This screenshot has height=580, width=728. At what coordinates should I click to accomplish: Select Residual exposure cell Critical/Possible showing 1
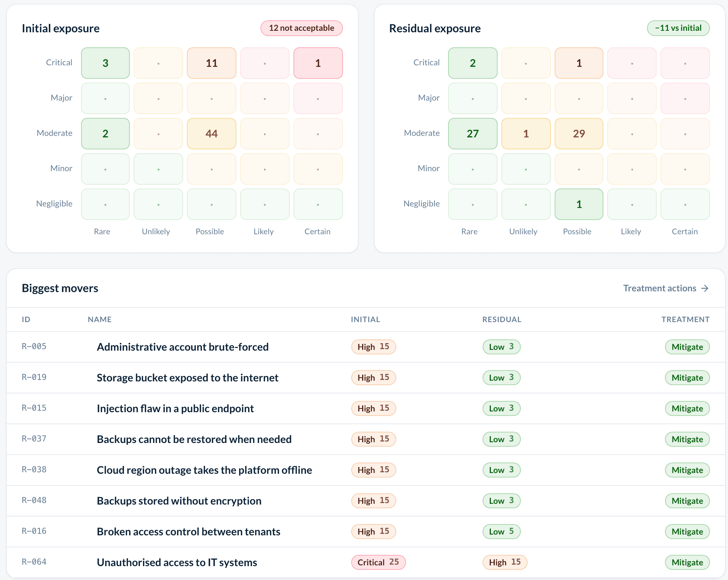click(x=579, y=63)
